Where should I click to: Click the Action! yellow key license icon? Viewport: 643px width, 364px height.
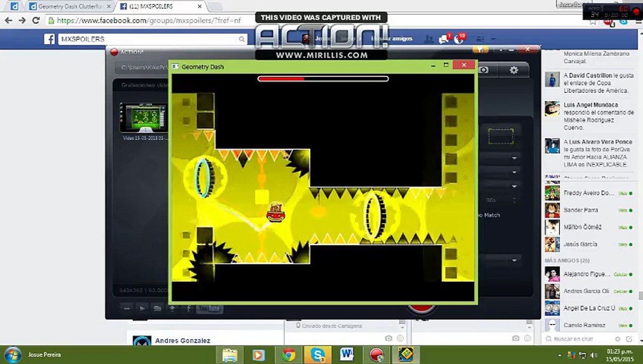point(481,50)
